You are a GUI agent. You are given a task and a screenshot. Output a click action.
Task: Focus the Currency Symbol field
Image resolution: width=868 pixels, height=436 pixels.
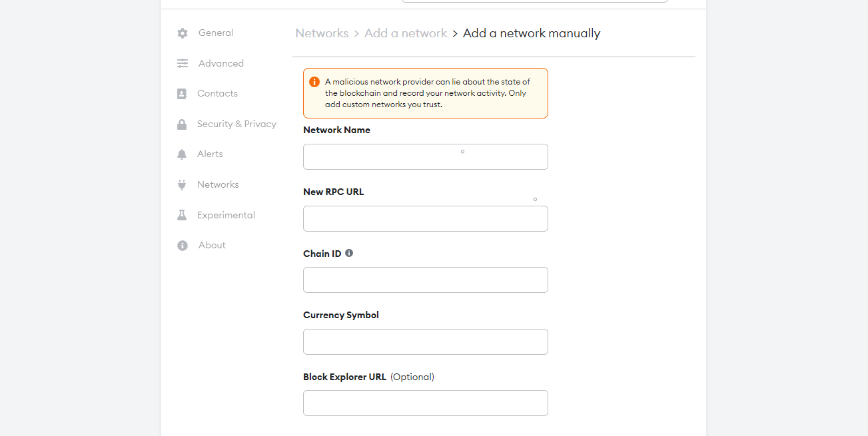click(x=425, y=342)
